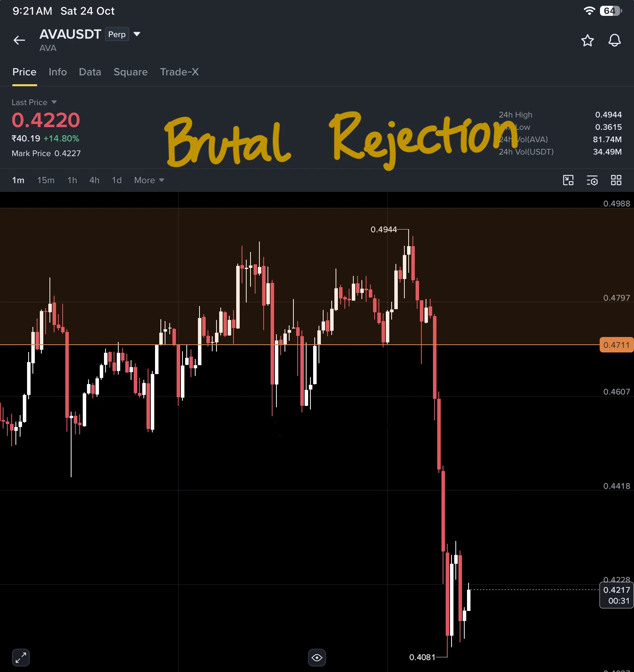Expand the Last Price type selector
This screenshot has height=672, width=634.
(x=54, y=102)
